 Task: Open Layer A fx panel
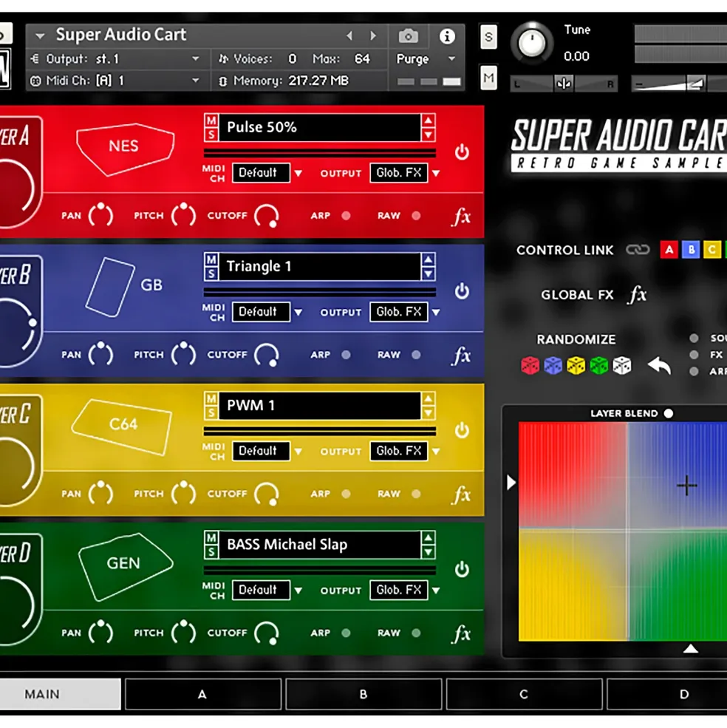(461, 217)
